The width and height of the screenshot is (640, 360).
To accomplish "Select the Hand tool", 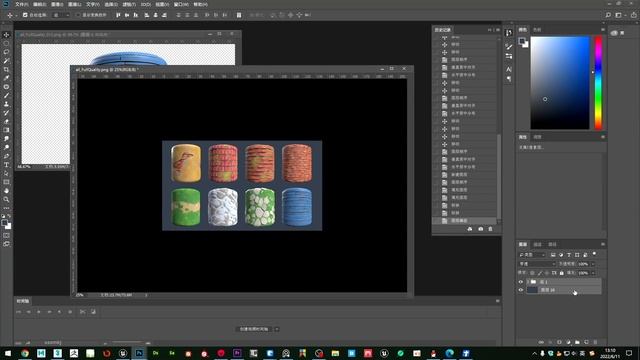I will pos(6,191).
